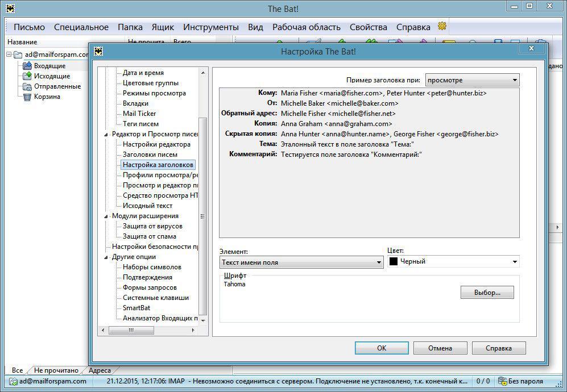The height and width of the screenshot is (392, 567).
Task: Select Режимы просмотра in settings tree
Action: (155, 93)
